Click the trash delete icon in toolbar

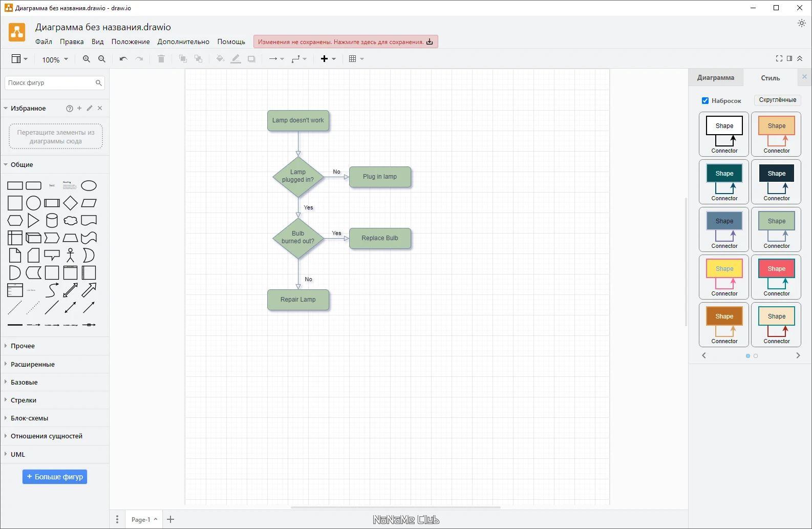coord(161,59)
